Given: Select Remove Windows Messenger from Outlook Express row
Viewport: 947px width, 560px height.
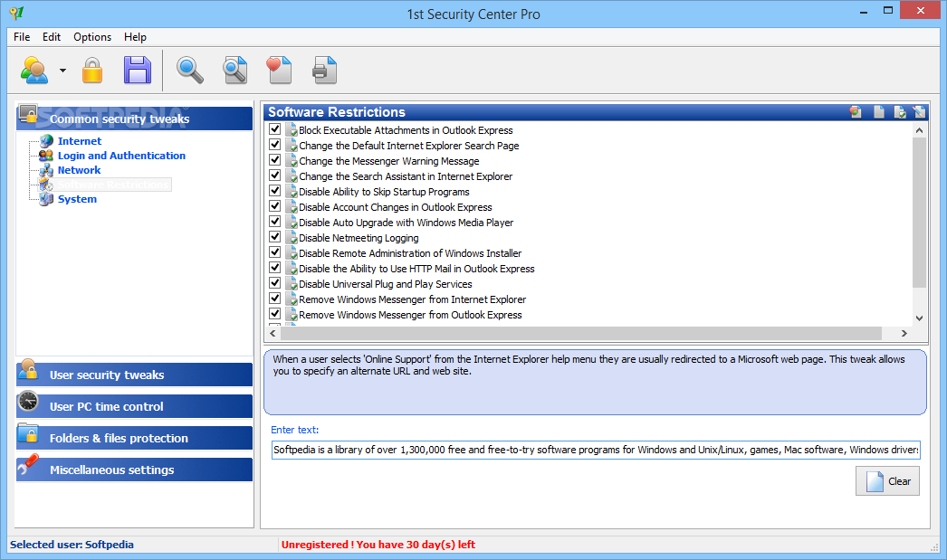Looking at the screenshot, I should (x=410, y=315).
